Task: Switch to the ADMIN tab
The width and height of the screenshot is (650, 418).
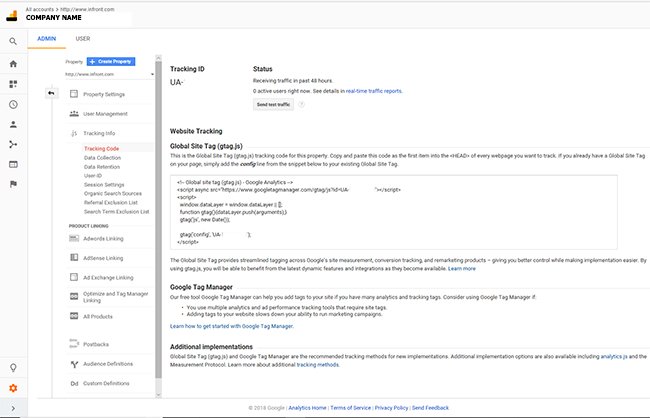Action: [46, 39]
